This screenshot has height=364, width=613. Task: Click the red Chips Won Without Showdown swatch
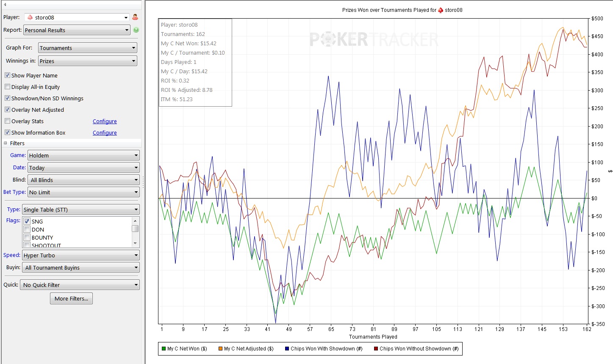tap(376, 349)
